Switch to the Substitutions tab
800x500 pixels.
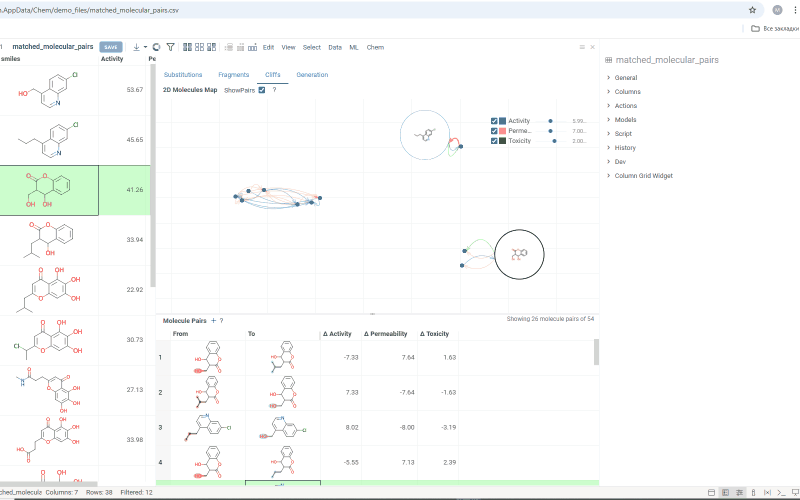coord(182,75)
